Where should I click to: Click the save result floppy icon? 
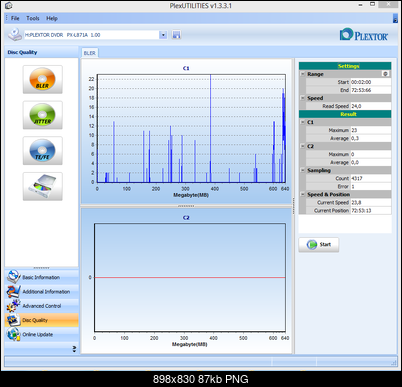click(x=176, y=35)
